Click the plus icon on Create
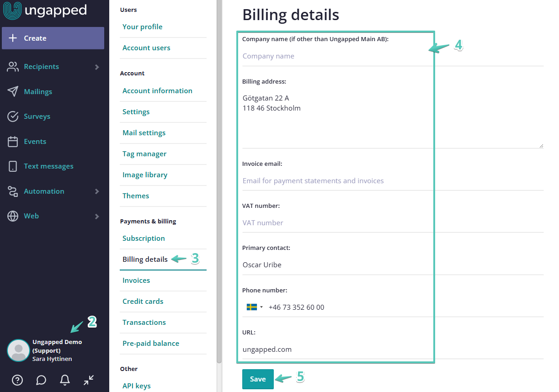The width and height of the screenshot is (559, 392). click(x=13, y=38)
